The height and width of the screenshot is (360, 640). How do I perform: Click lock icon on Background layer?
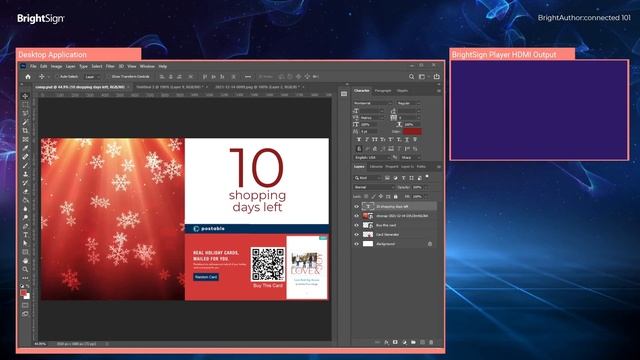pos(430,244)
